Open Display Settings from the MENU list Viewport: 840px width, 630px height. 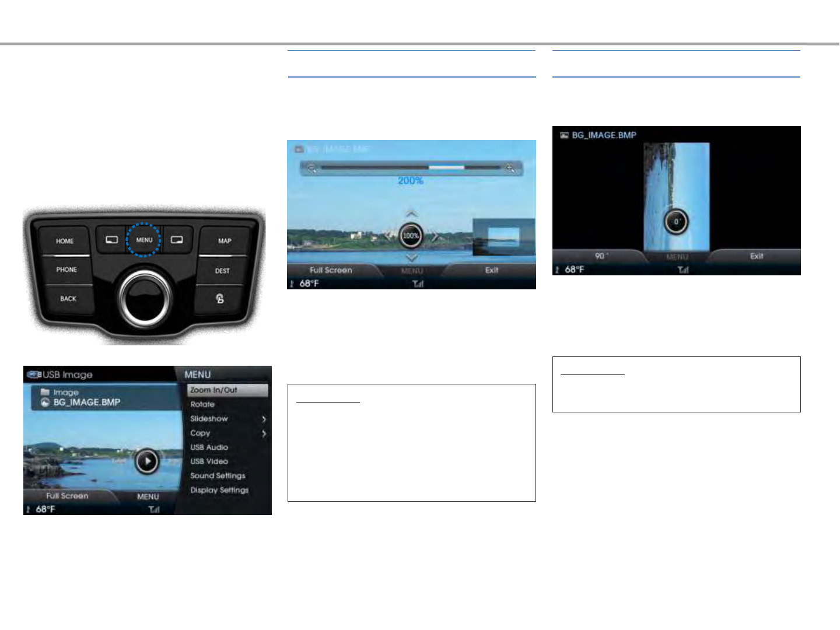pyautogui.click(x=228, y=490)
